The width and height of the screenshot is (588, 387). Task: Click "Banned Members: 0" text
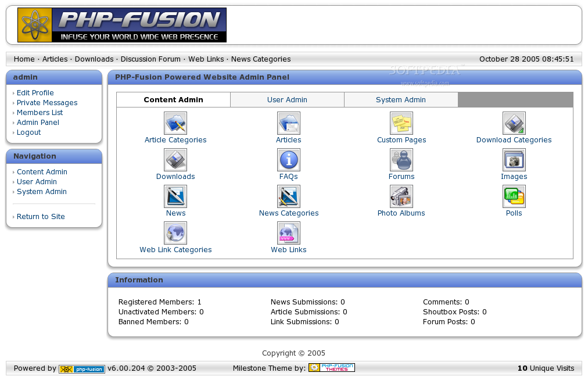154,322
